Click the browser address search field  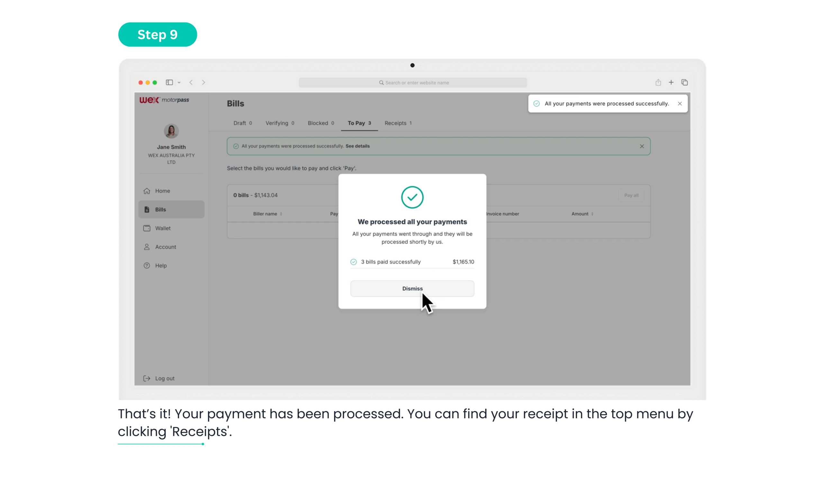pos(412,83)
